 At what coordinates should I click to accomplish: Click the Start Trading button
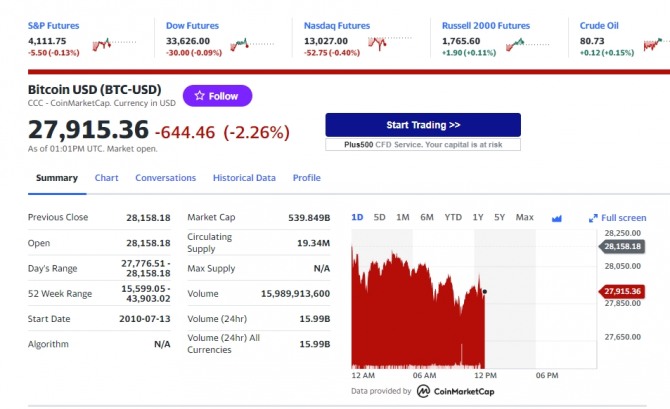pos(423,125)
